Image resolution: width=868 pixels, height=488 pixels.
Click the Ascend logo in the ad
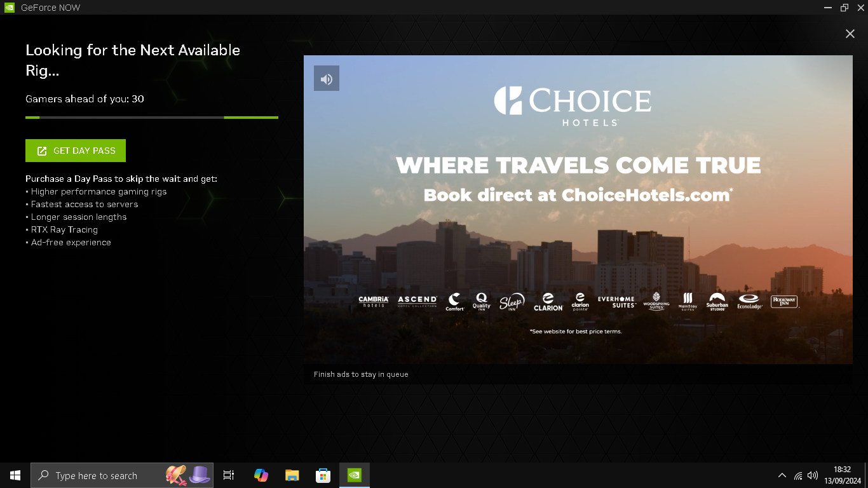pyautogui.click(x=417, y=301)
